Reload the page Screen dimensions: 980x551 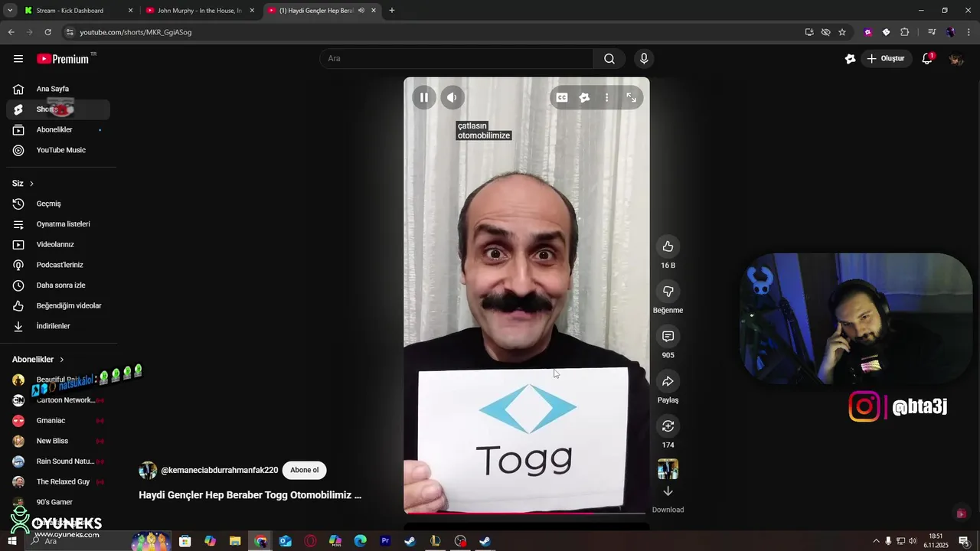47,32
